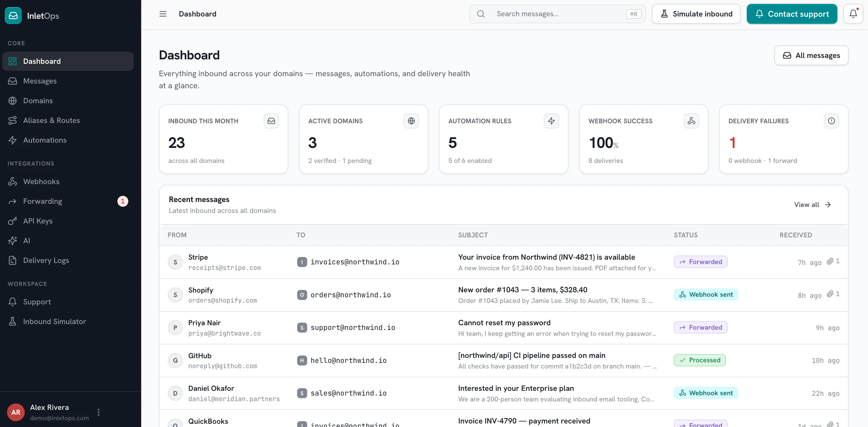The image size is (868, 427).
Task: Click the Webhook sent status on the Daniel Okafor row
Action: pos(706,393)
